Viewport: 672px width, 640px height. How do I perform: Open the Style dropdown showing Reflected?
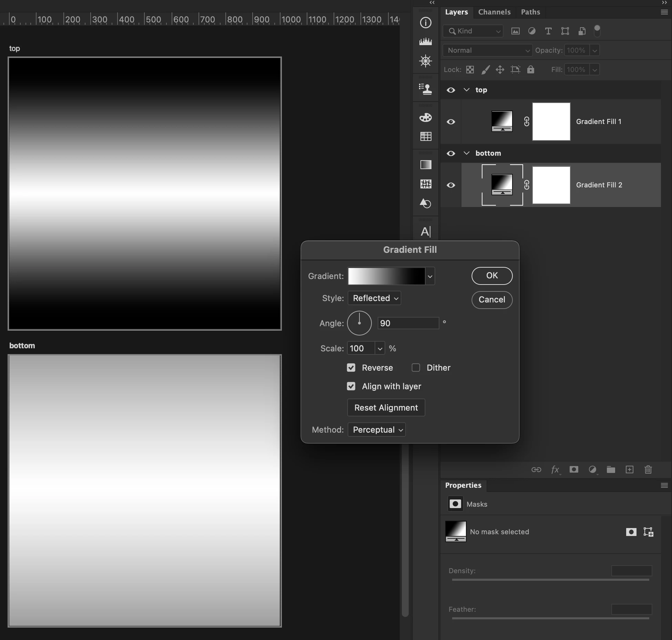pos(375,298)
